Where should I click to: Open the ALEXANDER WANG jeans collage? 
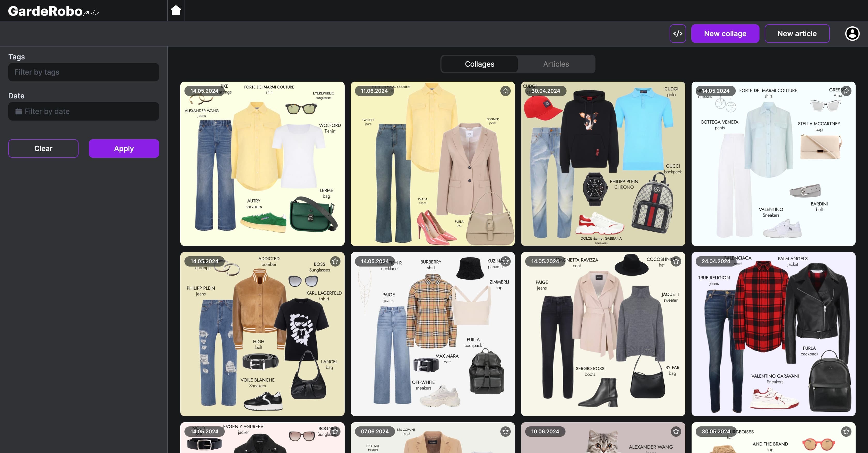(262, 164)
